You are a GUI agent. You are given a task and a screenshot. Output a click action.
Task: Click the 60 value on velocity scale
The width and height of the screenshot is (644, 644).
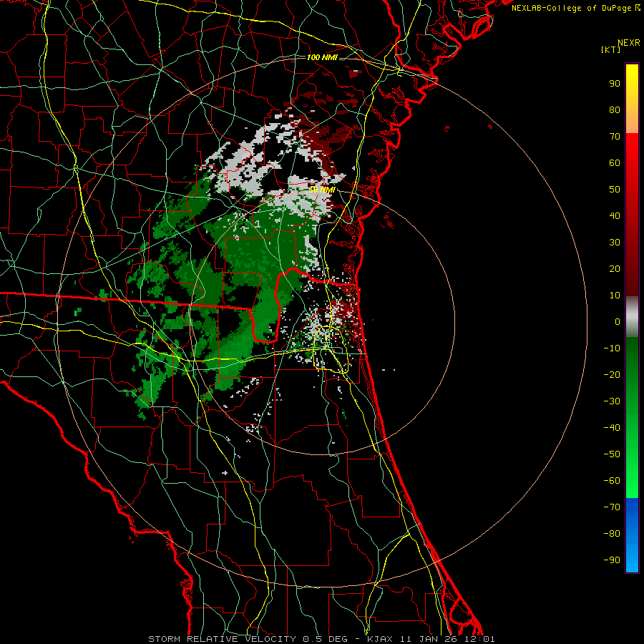[615, 162]
